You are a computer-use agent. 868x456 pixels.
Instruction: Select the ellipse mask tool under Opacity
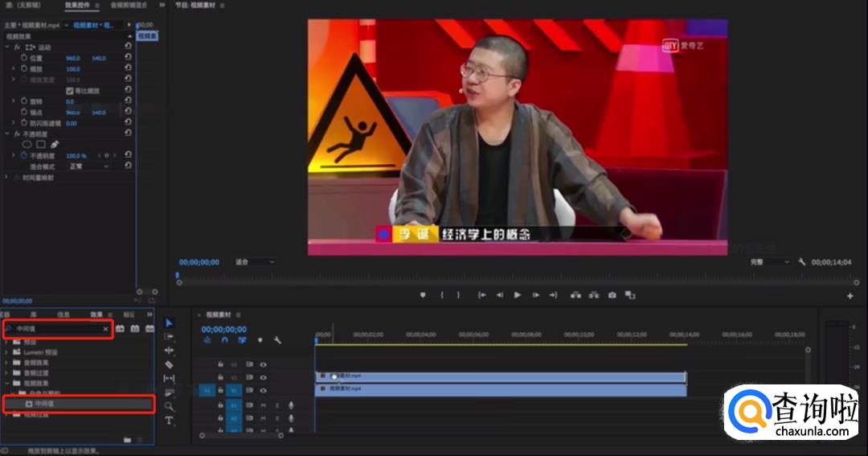(27, 145)
